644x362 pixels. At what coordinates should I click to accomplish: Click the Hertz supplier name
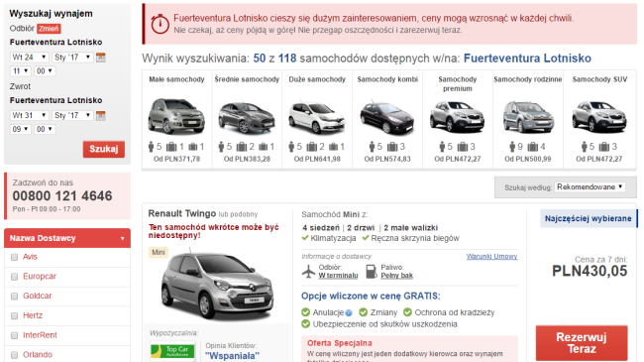click(x=33, y=315)
